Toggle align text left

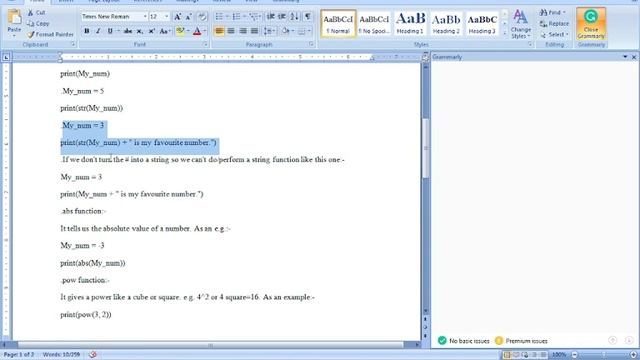click(219, 31)
